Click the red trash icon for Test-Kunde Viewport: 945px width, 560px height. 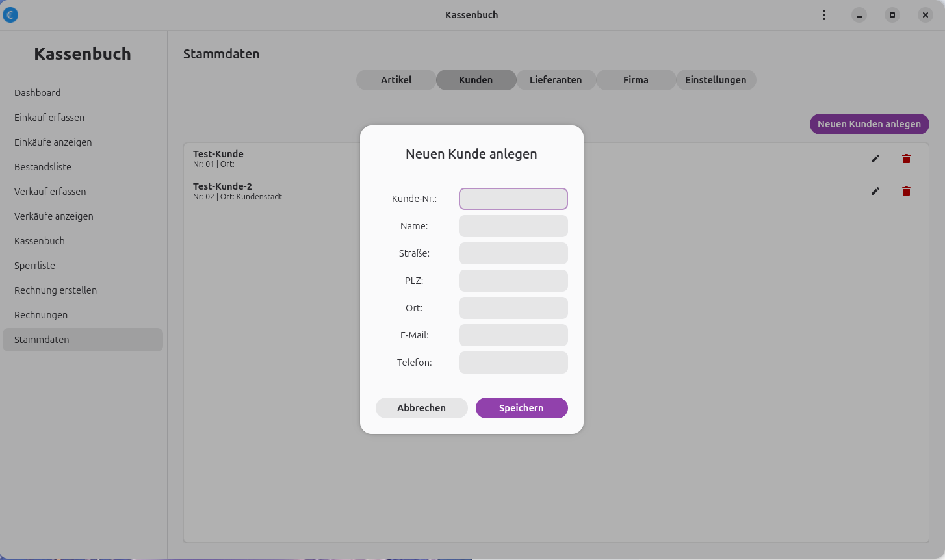(x=906, y=159)
